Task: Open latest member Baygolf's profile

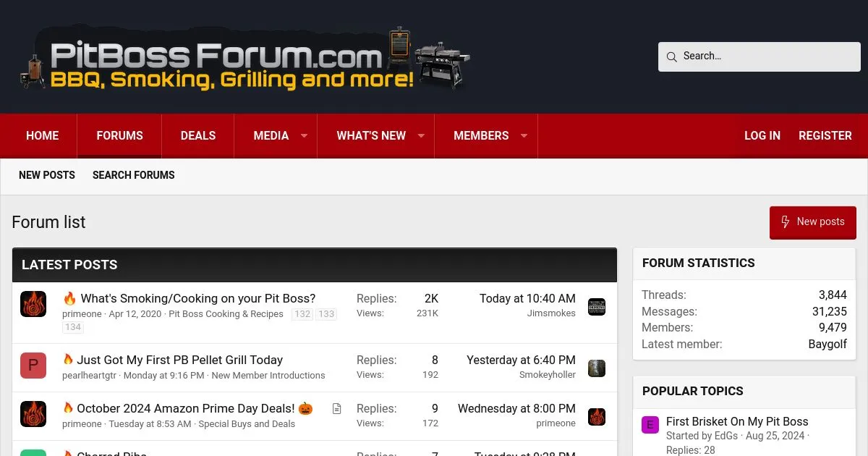Action: point(827,345)
